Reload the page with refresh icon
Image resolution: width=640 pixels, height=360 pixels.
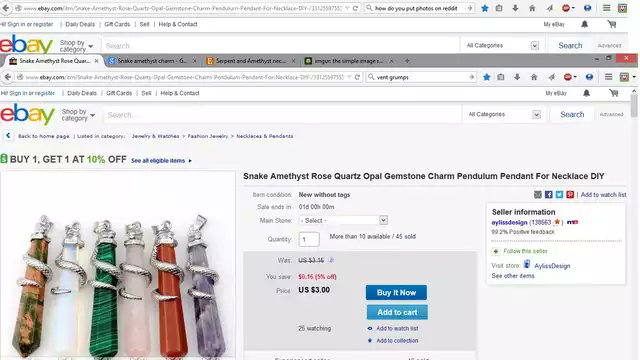tap(357, 77)
